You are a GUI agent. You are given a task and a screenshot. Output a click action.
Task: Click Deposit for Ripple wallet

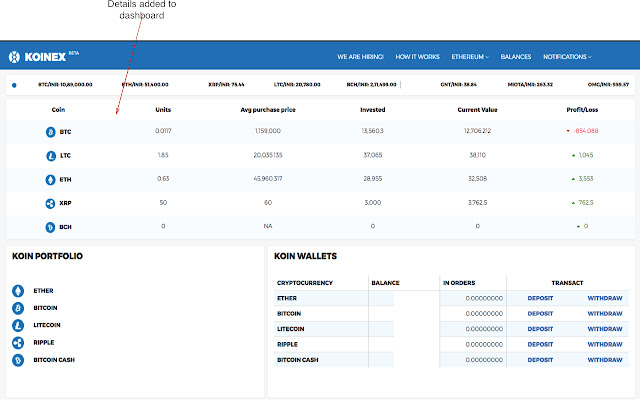pos(540,344)
